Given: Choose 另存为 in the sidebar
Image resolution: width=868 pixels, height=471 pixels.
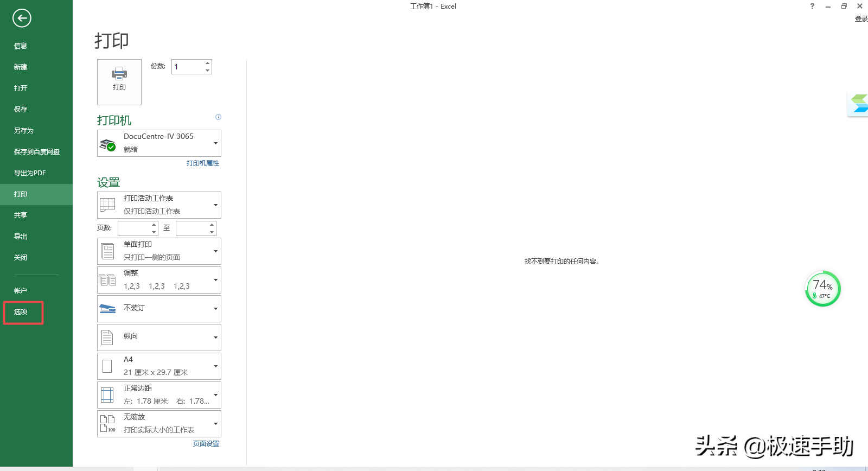Looking at the screenshot, I should coord(36,131).
